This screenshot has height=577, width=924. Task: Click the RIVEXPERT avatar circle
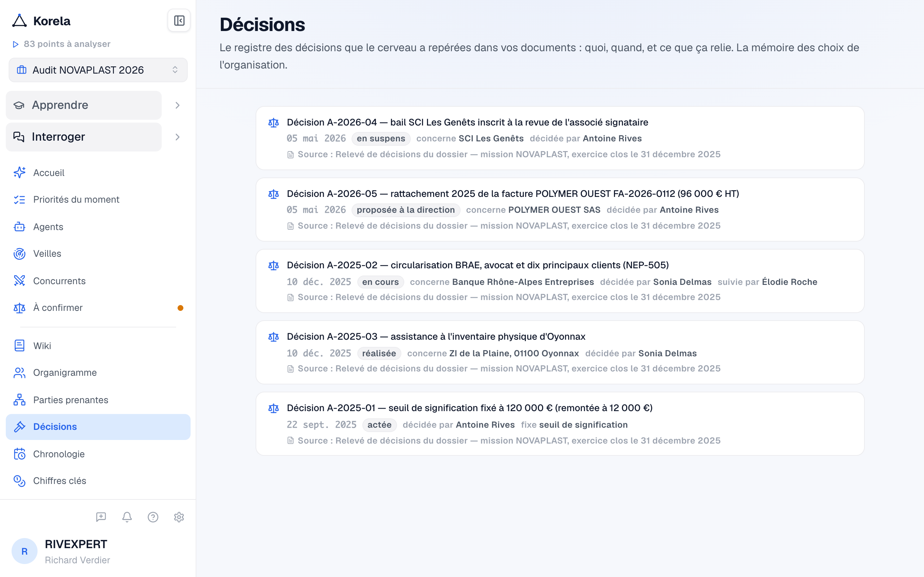tap(25, 551)
